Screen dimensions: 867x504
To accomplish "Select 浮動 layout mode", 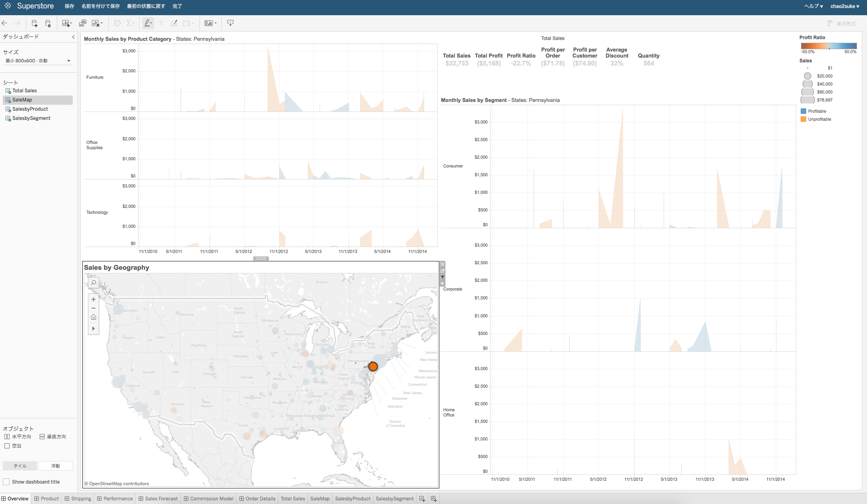I will (56, 466).
